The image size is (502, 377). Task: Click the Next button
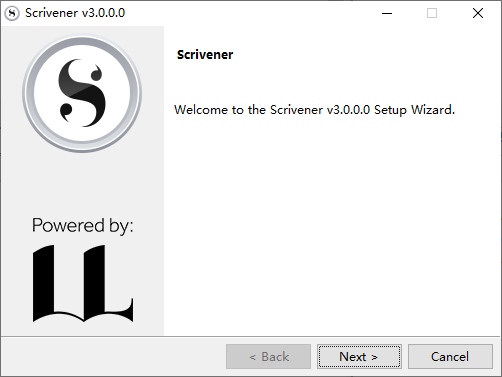[359, 356]
